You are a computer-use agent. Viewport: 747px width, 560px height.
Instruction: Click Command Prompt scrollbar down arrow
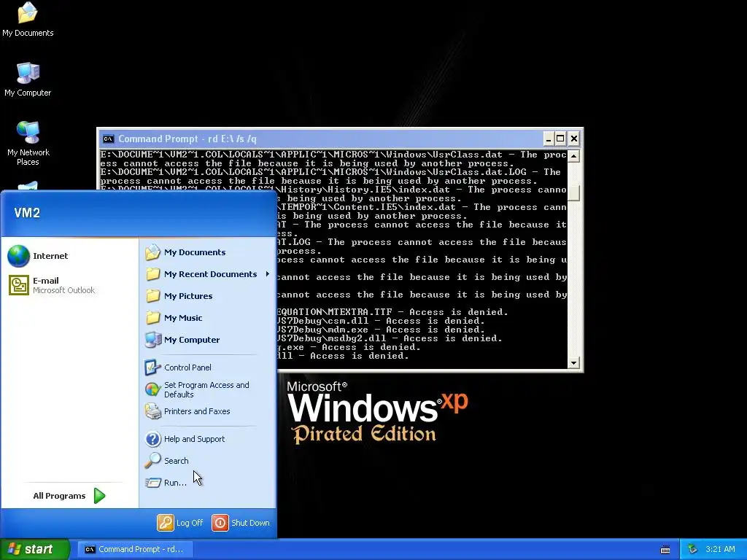point(573,363)
